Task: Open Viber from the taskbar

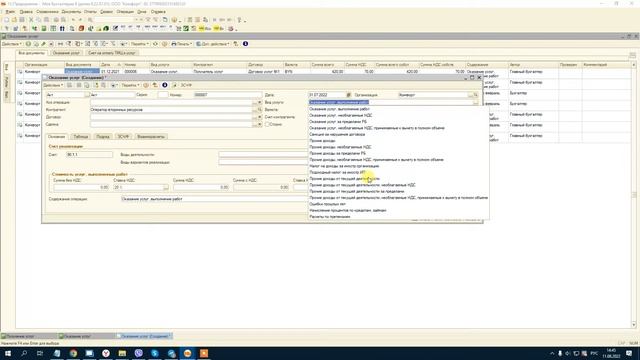Action: click(138, 353)
